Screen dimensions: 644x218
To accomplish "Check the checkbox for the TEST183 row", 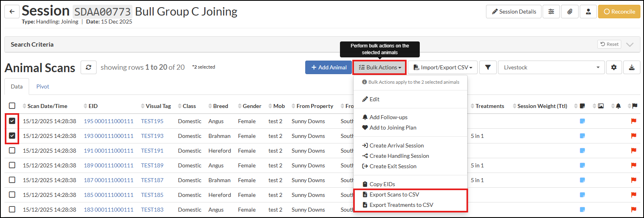I will pos(12,209).
